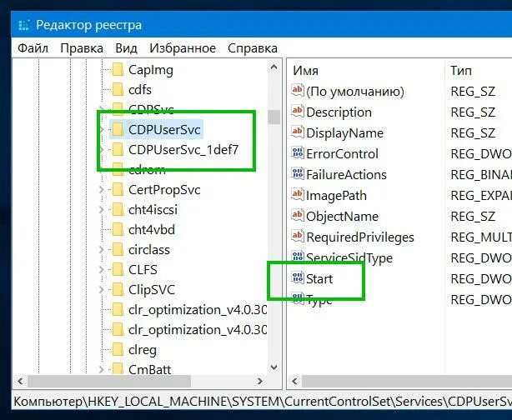
Task: Click the string icon of (По умолчанию)
Action: 298,90
